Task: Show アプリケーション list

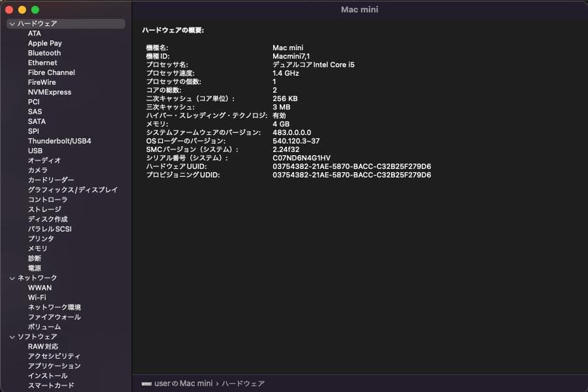Action: [x=54, y=366]
